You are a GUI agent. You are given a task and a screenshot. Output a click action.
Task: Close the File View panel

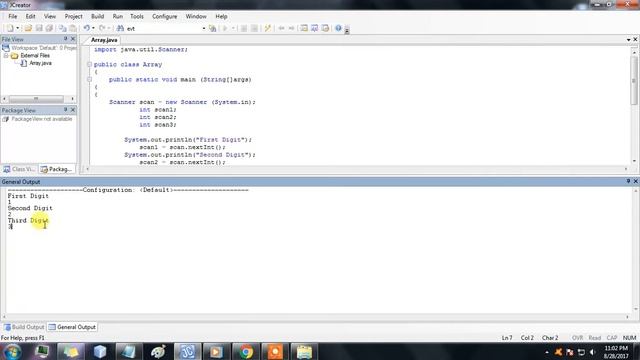73,39
